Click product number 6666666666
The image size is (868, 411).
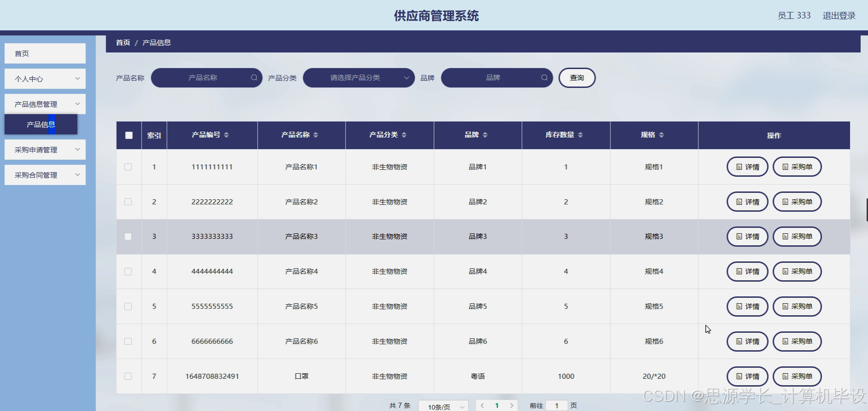[212, 342]
